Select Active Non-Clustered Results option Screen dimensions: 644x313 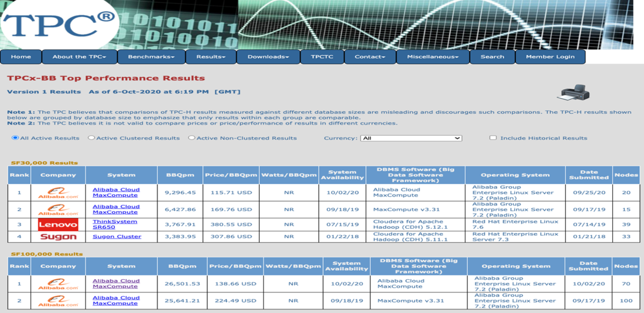[192, 138]
